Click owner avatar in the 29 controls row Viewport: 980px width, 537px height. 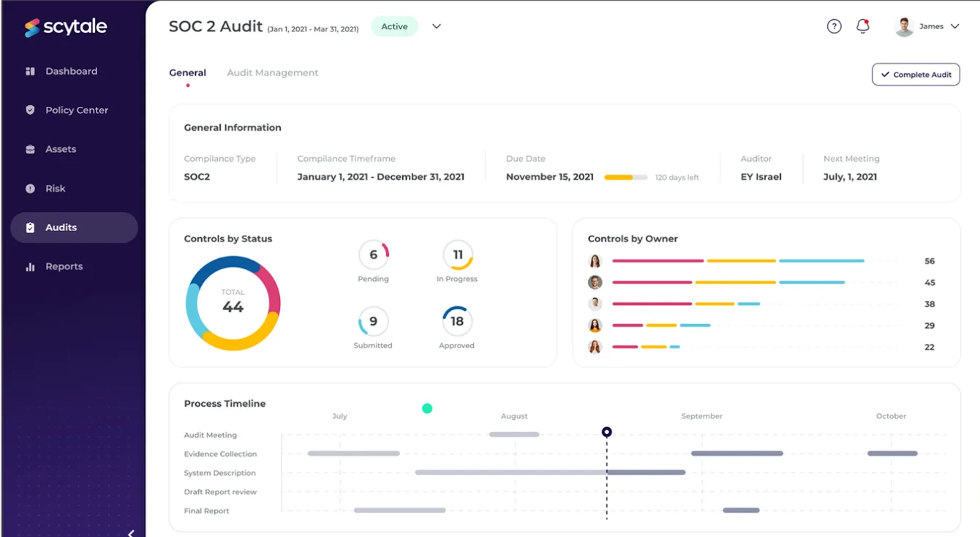595,326
